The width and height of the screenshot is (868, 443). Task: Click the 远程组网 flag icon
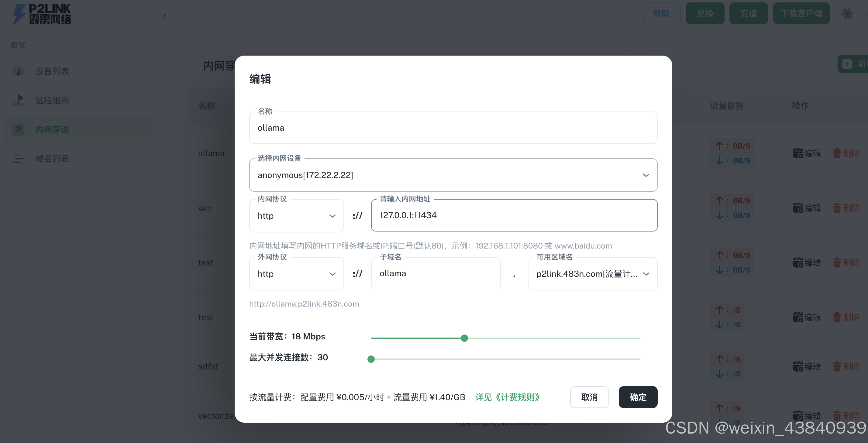[x=19, y=100]
